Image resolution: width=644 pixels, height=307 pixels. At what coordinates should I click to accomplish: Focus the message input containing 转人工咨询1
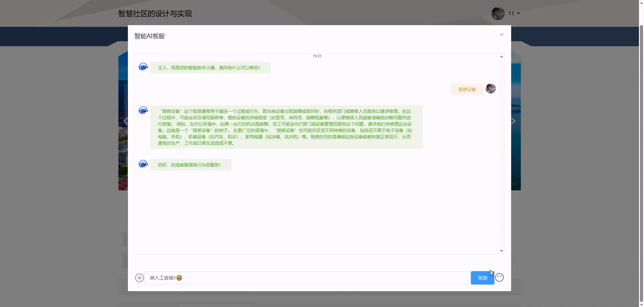pos(307,278)
